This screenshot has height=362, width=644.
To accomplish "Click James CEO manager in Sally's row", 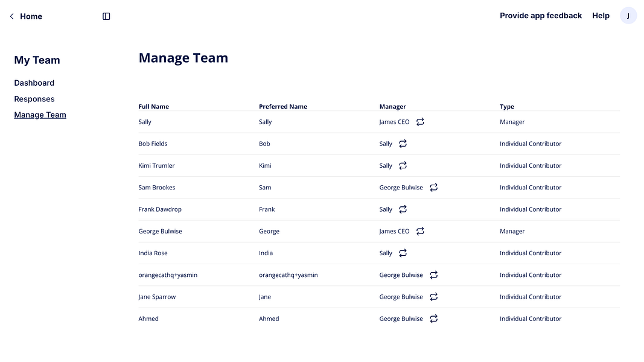I will 394,122.
